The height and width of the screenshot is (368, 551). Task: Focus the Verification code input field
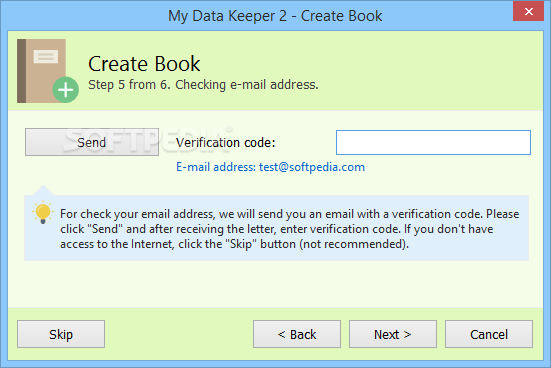coord(433,142)
